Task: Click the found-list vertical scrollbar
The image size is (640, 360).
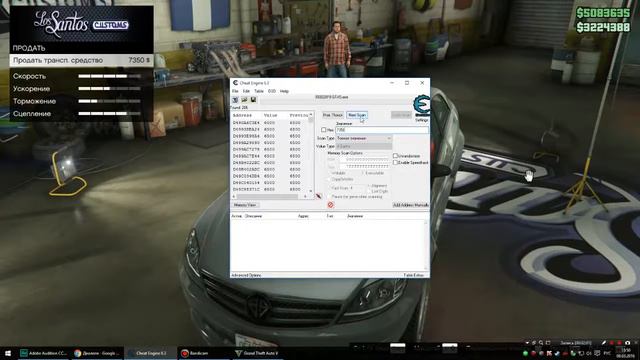Action: (x=311, y=153)
